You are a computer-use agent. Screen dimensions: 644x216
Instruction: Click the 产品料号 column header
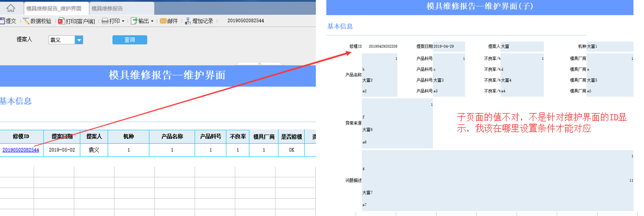click(x=211, y=137)
